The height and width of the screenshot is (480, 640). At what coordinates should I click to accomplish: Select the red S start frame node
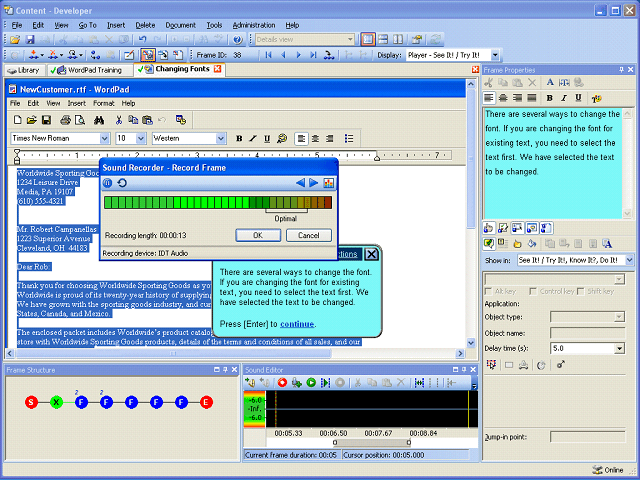tap(31, 402)
